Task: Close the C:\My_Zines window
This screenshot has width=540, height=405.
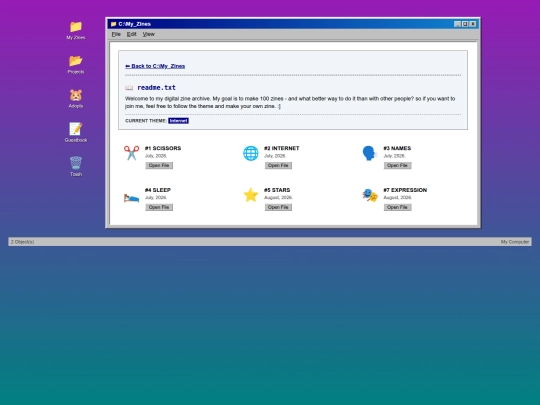Action: [473, 24]
